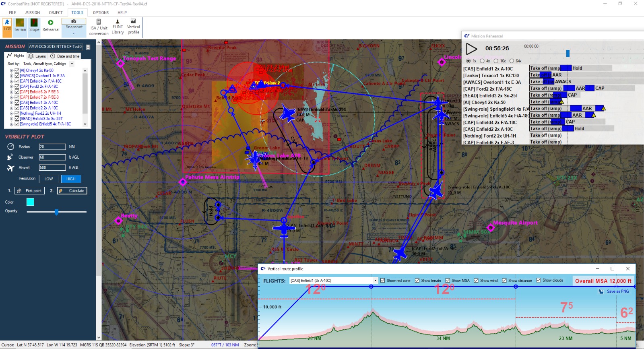Expand the Enfield4 F/A-18C CAP flight node
The height and width of the screenshot is (349, 644).
pyautogui.click(x=12, y=81)
